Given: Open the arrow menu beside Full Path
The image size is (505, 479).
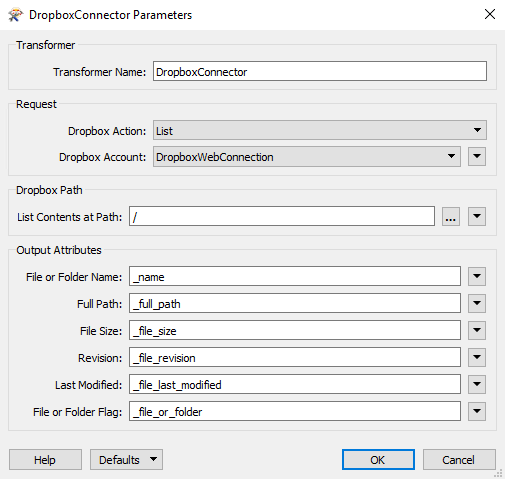Looking at the screenshot, I should click(477, 303).
